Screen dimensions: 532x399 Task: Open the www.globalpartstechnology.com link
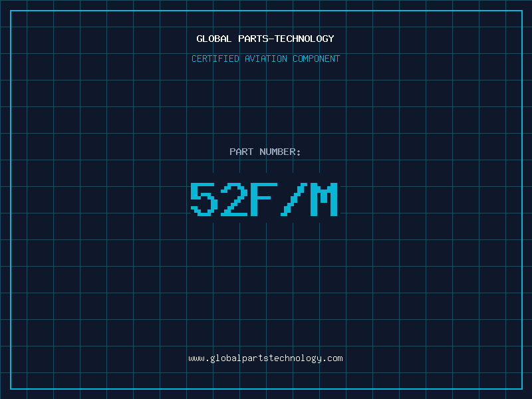click(265, 358)
